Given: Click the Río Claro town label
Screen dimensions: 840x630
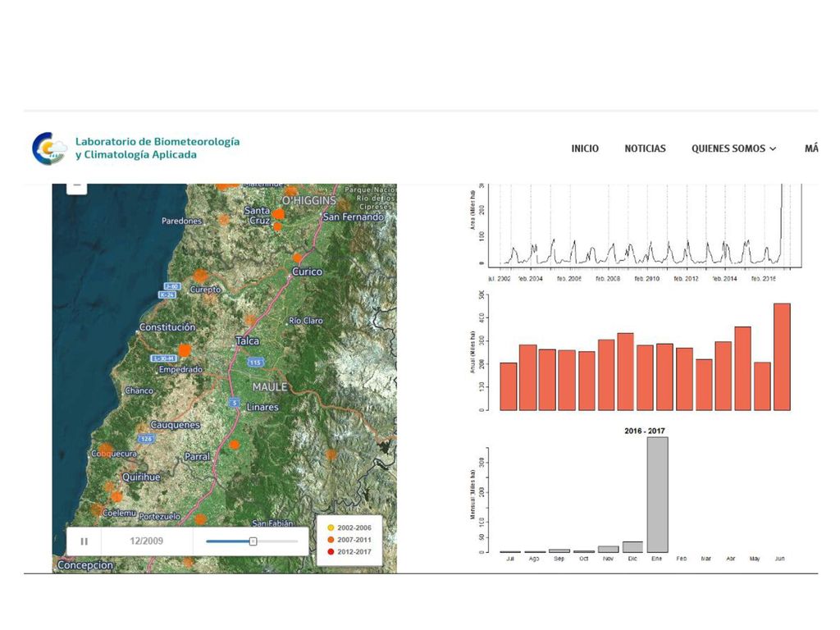Looking at the screenshot, I should [x=306, y=321].
